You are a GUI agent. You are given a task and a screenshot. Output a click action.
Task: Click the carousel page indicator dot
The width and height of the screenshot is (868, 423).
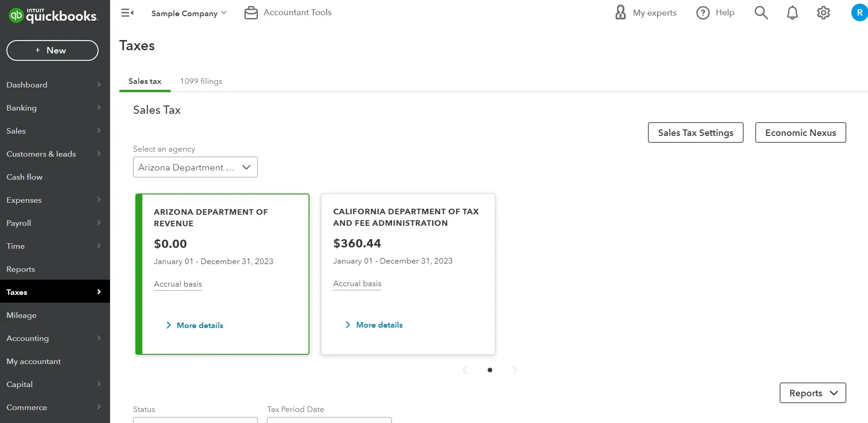click(490, 370)
